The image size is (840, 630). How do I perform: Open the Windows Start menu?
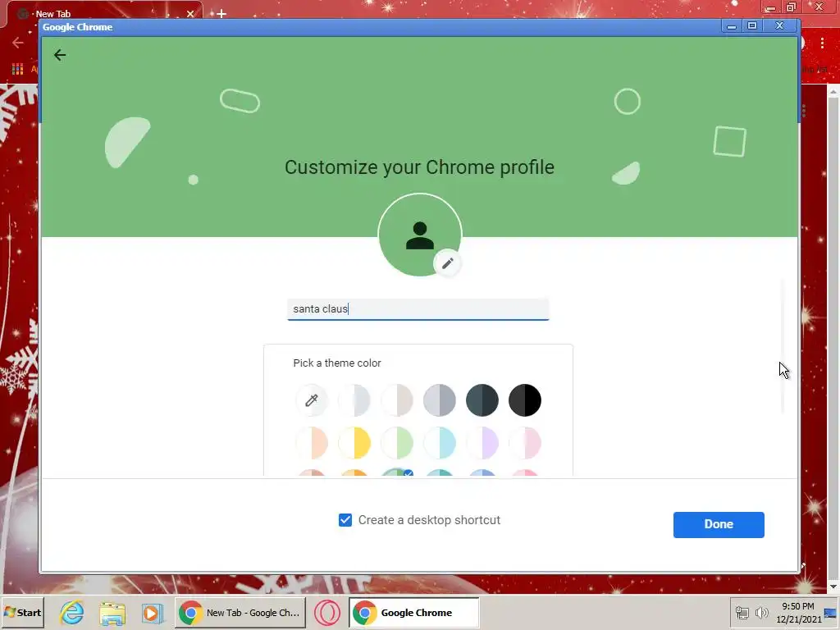[x=22, y=612]
